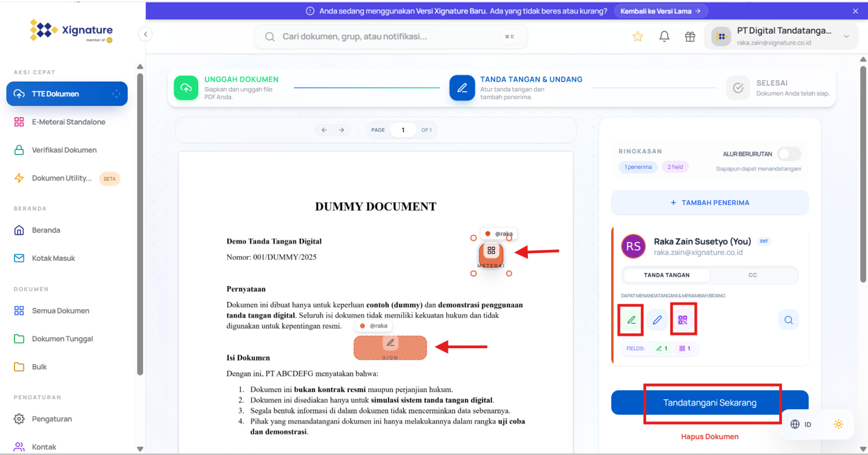Click the Xignature logo
This screenshot has width=868, height=455.
[x=71, y=30]
